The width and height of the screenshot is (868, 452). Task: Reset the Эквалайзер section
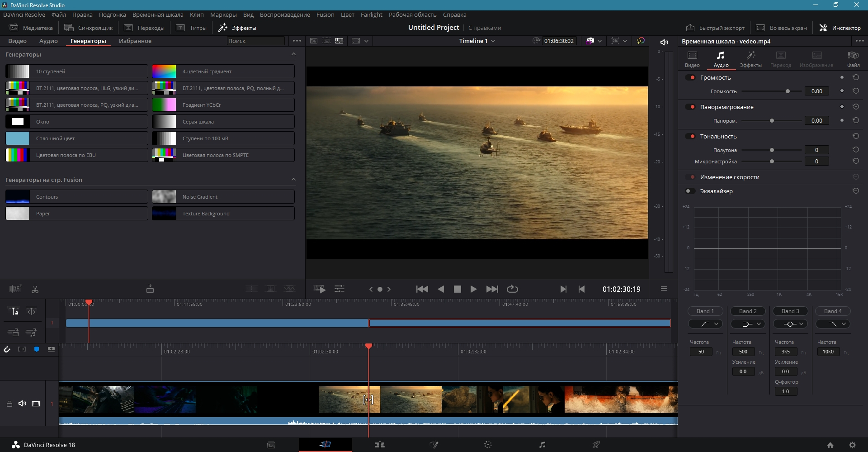coord(855,191)
